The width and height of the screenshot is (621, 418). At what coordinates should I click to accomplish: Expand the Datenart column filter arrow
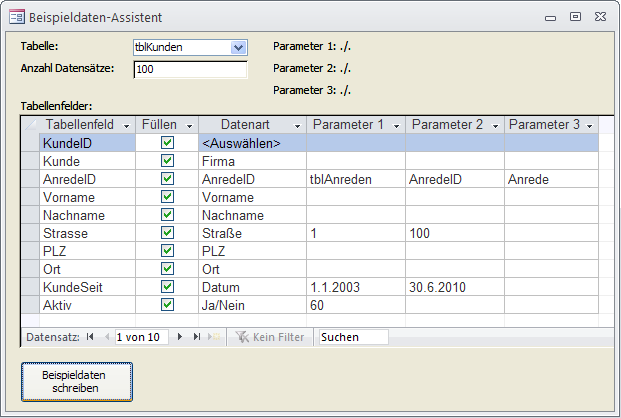pyautogui.click(x=296, y=126)
